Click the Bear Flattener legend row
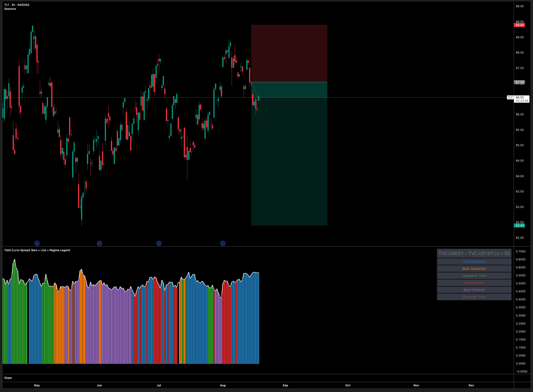This screenshot has width=533, height=392. (474, 290)
